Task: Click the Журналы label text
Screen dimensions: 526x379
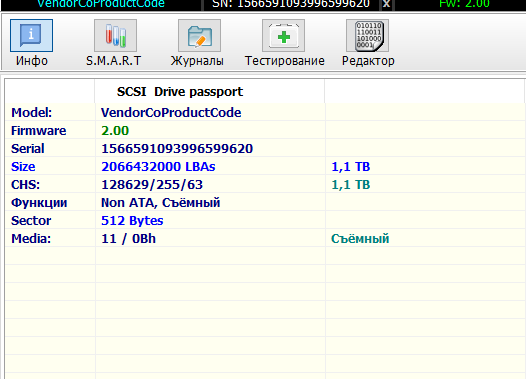Action: tap(197, 61)
